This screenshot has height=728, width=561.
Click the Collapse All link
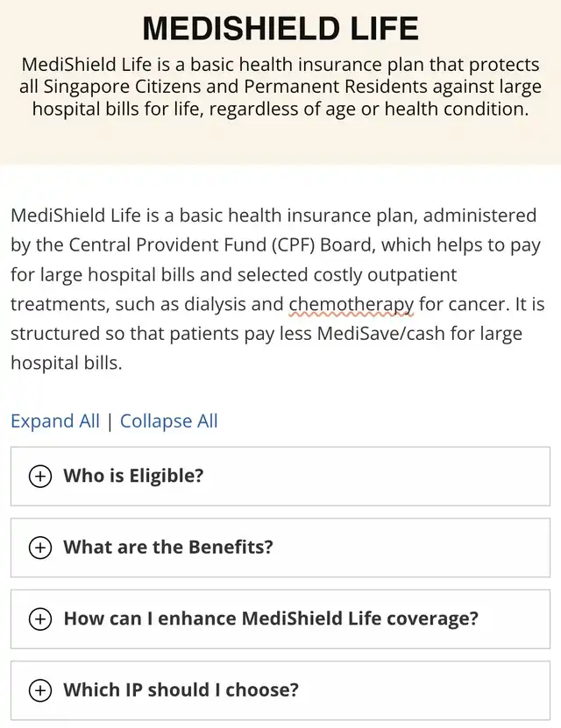(169, 421)
